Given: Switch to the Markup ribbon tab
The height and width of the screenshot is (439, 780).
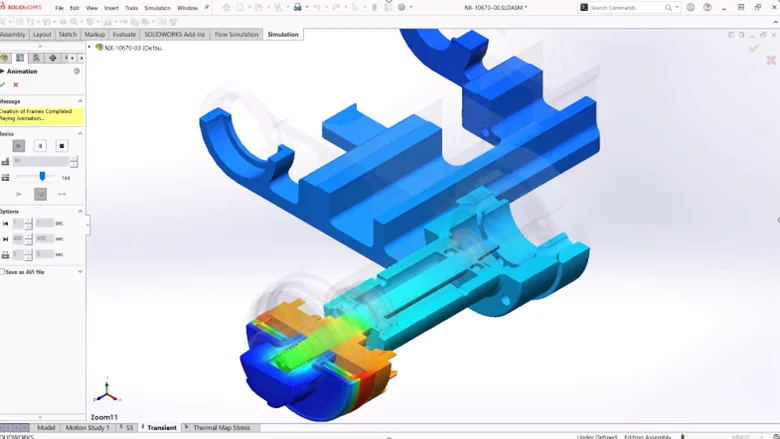Looking at the screenshot, I should (95, 34).
